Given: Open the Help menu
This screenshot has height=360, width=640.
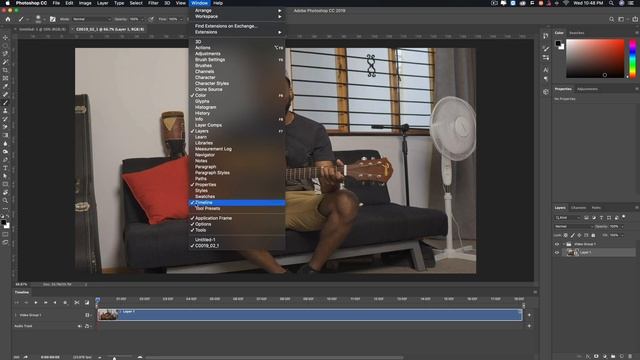Looking at the screenshot, I should pos(218,3).
